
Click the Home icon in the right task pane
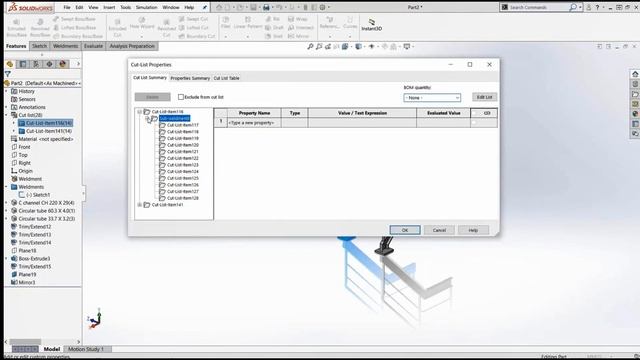tap(635, 74)
